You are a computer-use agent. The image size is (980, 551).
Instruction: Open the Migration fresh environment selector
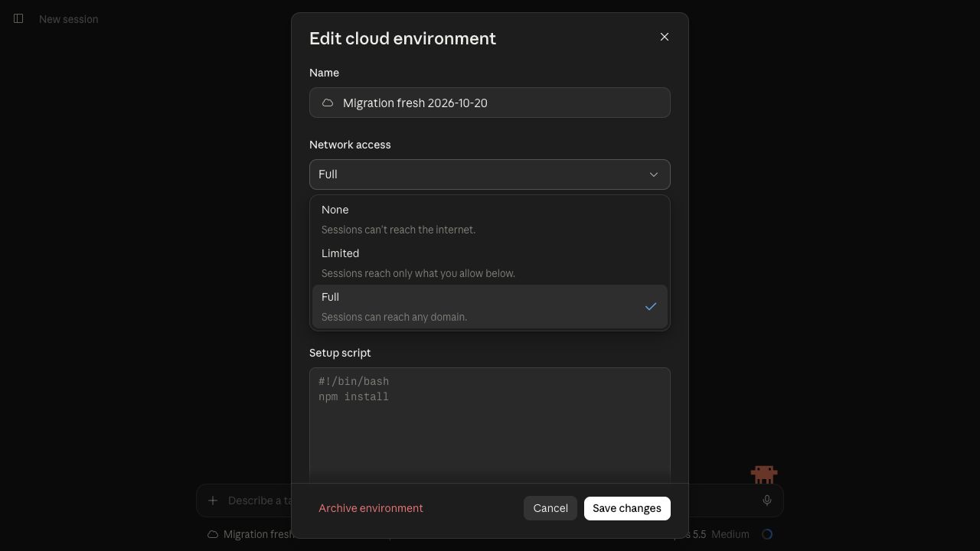point(250,534)
